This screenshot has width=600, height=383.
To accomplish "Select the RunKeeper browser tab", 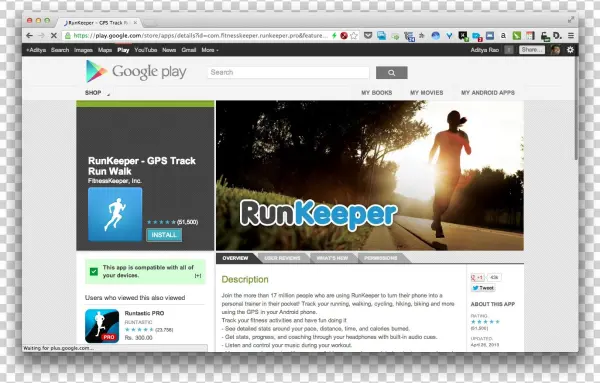I will coord(98,23).
